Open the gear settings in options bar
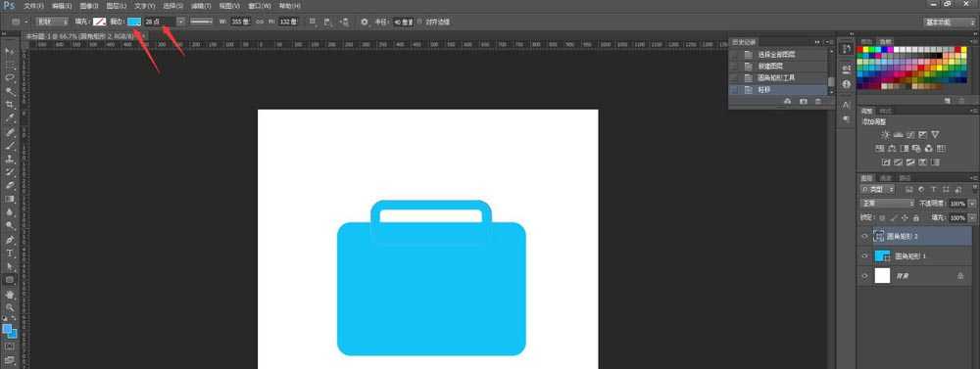 click(x=365, y=22)
